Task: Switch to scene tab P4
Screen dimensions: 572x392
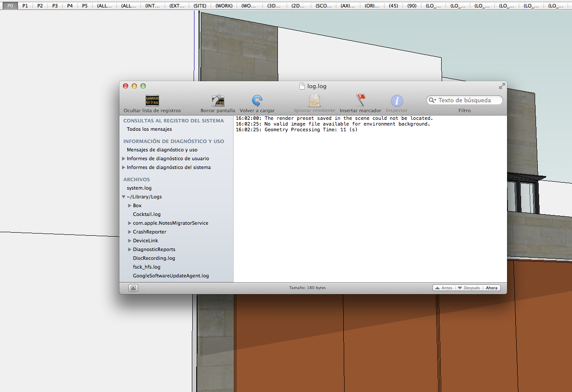Action: pyautogui.click(x=70, y=6)
